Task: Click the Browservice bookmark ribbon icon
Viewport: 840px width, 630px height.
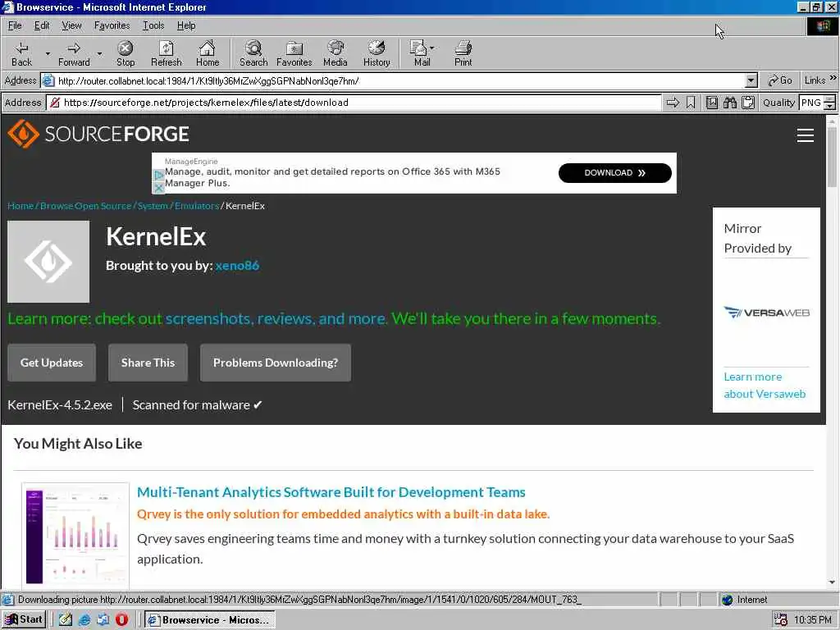Action: (691, 103)
